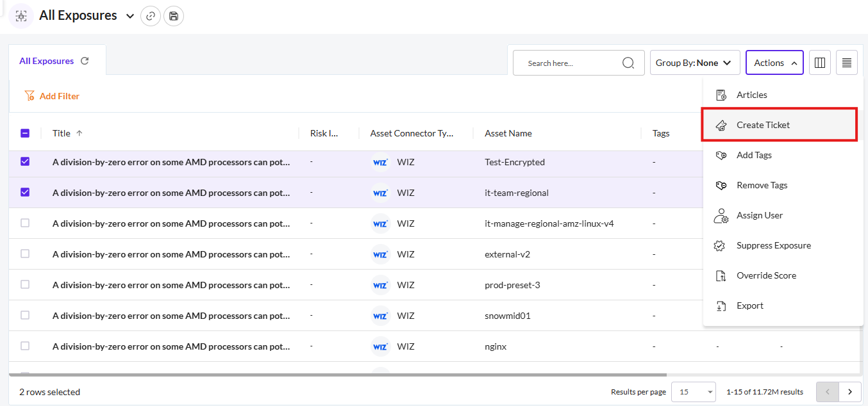Click the All Exposures scan icon at top left
This screenshot has height=406, width=868.
click(x=21, y=16)
